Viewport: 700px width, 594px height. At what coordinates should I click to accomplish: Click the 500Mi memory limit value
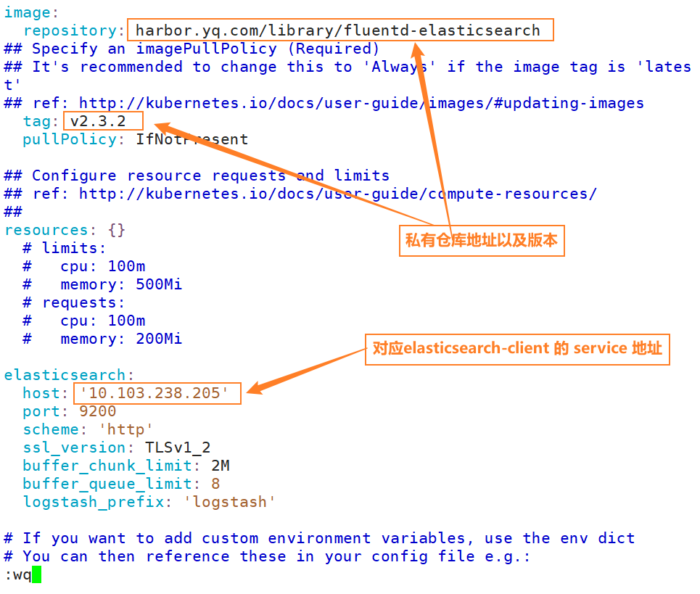159,284
